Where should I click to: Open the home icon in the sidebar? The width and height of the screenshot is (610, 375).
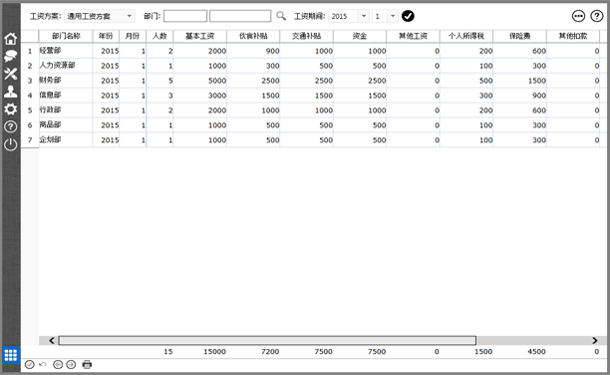11,39
